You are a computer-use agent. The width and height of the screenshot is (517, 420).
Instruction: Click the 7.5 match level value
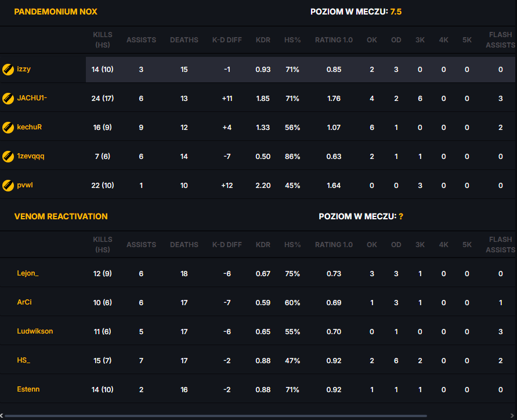coord(396,12)
